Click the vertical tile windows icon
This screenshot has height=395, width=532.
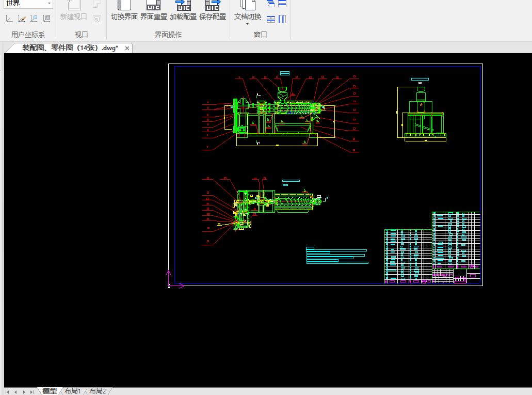tap(282, 19)
